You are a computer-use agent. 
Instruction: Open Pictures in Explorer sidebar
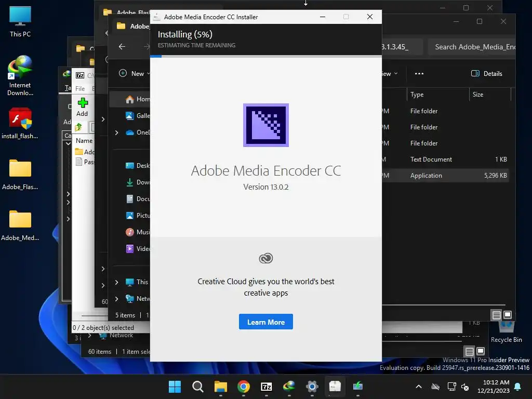click(x=137, y=216)
